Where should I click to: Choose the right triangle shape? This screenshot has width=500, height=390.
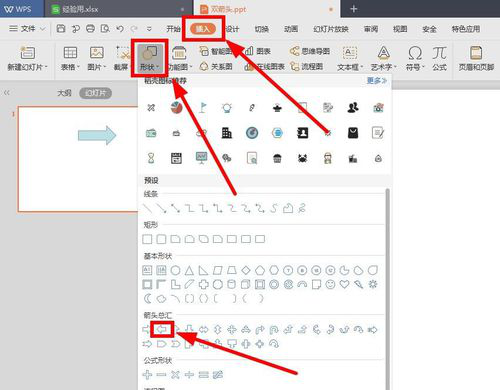203,270
